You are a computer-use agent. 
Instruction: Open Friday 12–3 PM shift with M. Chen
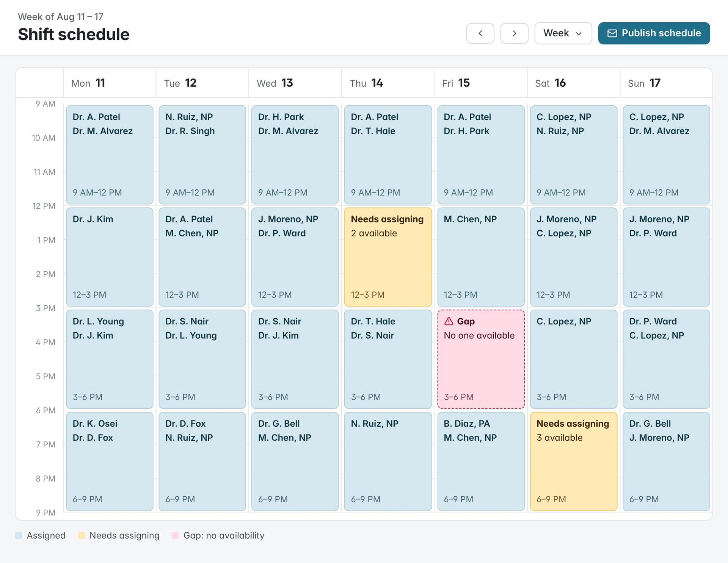(481, 257)
